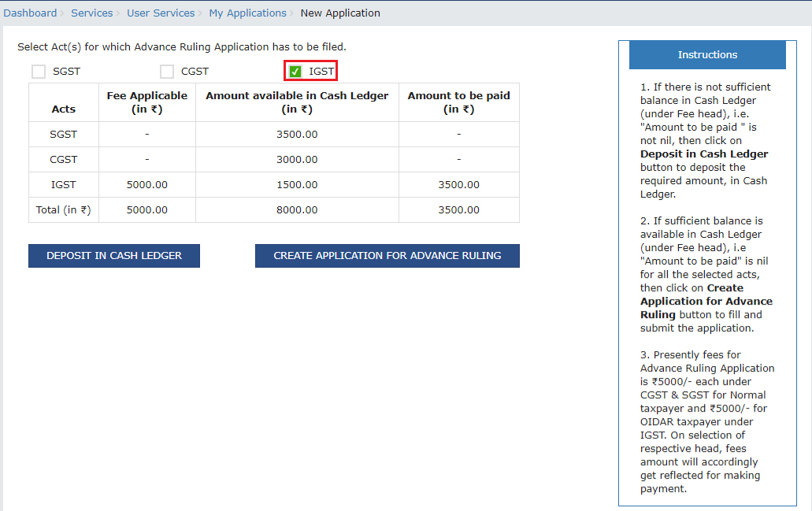Click CREATE APPLICATION FOR ADVANCE RULING
This screenshot has width=812, height=511.
click(x=387, y=255)
